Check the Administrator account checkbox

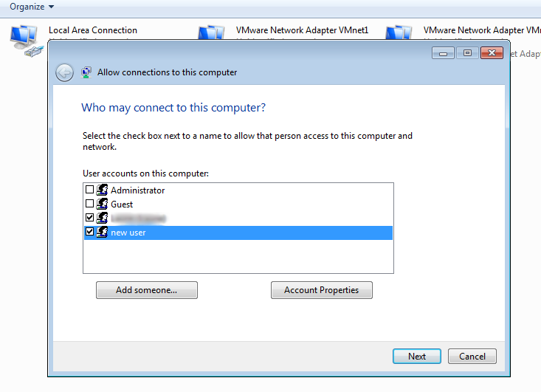(x=89, y=190)
